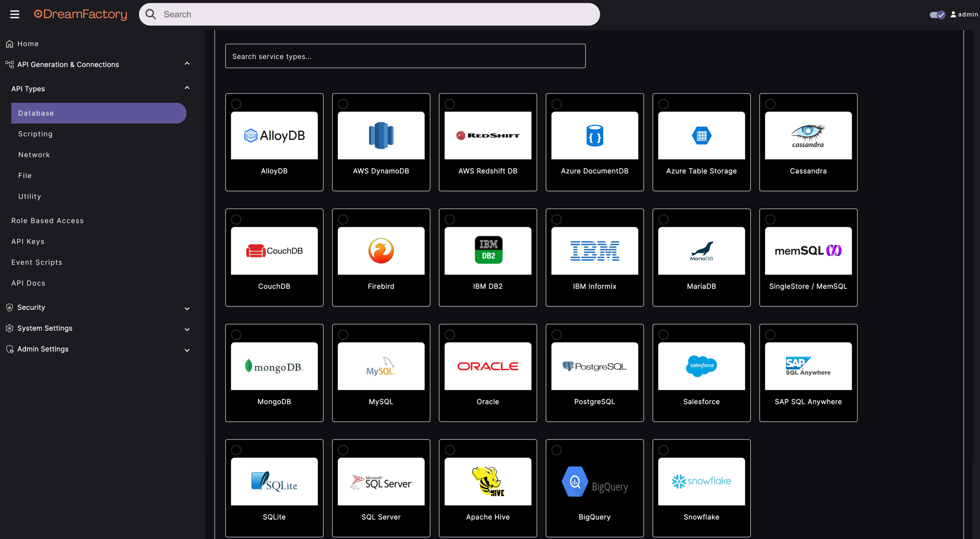Select the Apache Hive logo
The width and height of the screenshot is (980, 539).
488,482
